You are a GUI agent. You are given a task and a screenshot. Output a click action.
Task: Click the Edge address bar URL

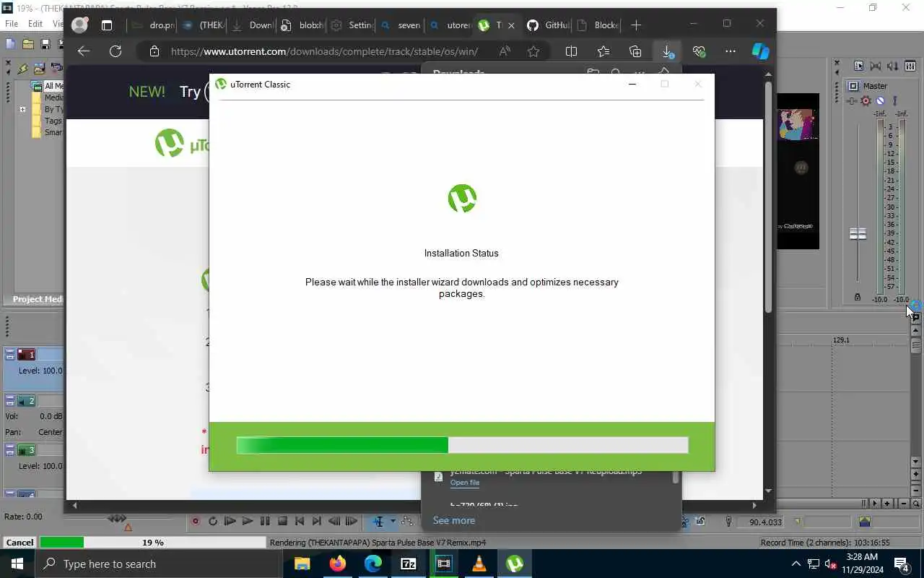click(324, 51)
